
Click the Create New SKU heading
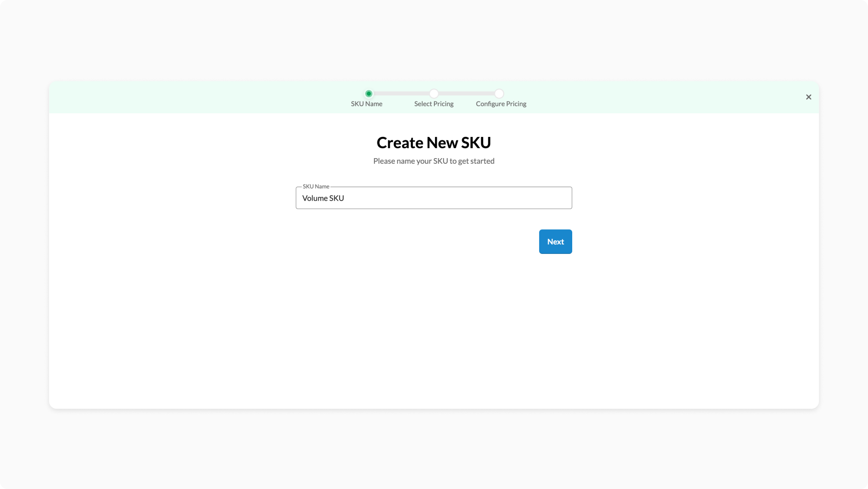click(434, 143)
